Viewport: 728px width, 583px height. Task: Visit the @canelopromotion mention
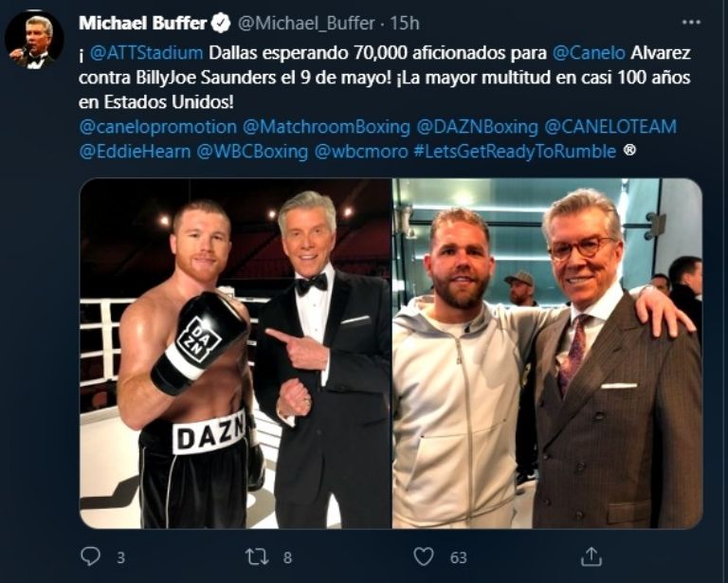(x=158, y=127)
